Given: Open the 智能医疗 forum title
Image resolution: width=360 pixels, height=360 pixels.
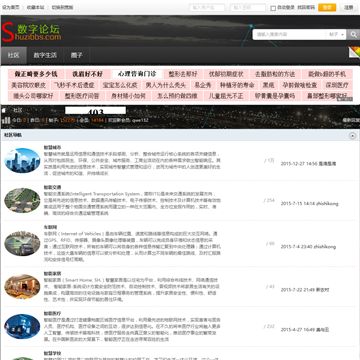Looking at the screenshot, I should [52, 313].
